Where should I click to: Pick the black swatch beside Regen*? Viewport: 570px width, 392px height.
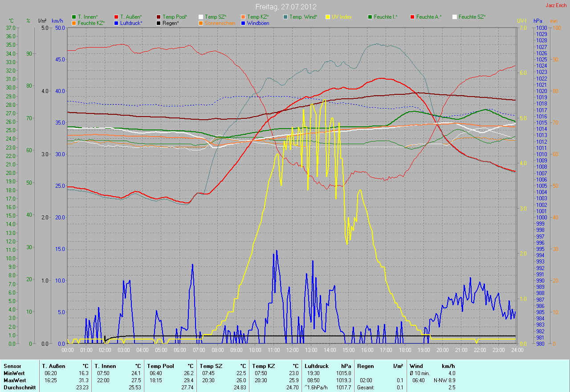159,23
